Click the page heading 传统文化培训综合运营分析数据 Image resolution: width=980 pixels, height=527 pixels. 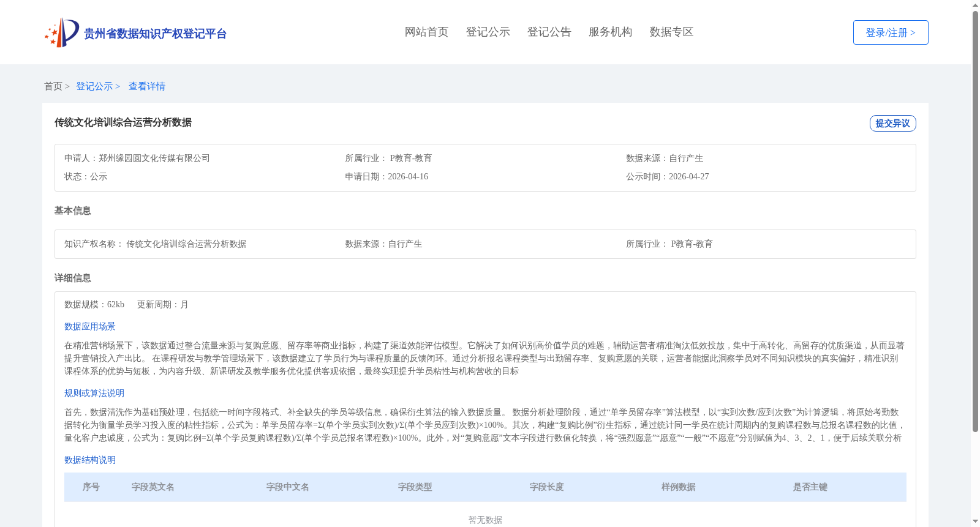[123, 122]
